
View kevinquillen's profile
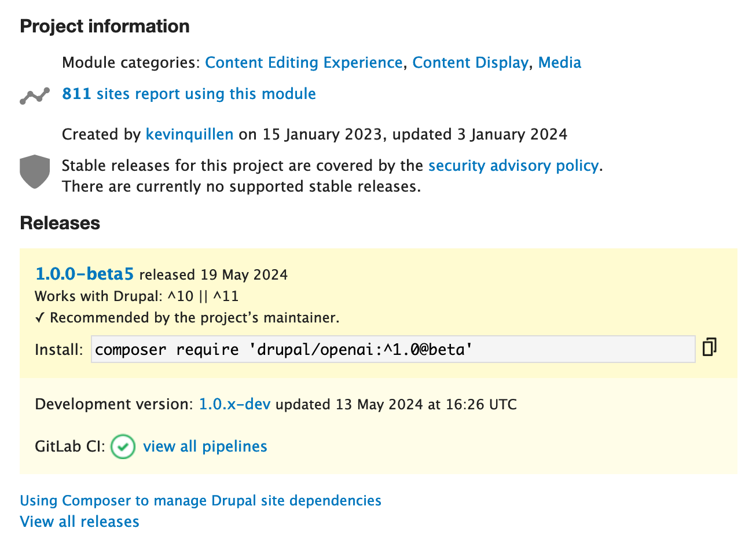click(x=189, y=134)
